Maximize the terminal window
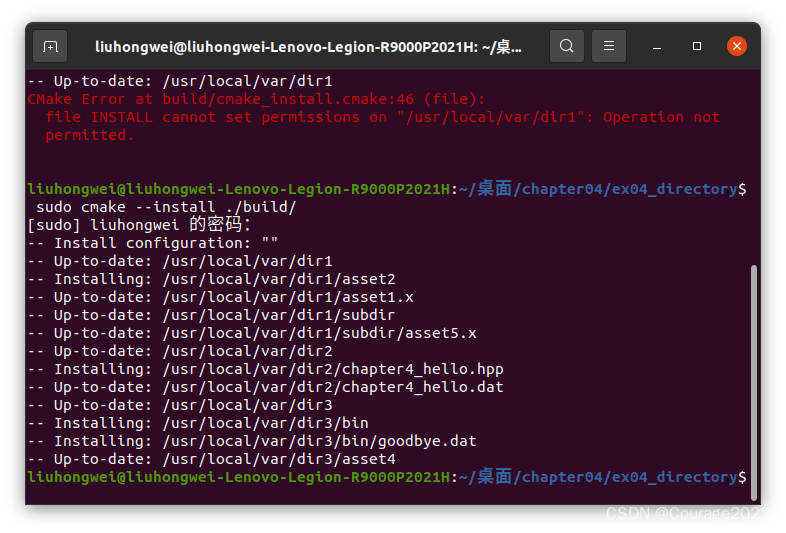The width and height of the screenshot is (786, 533). point(697,47)
